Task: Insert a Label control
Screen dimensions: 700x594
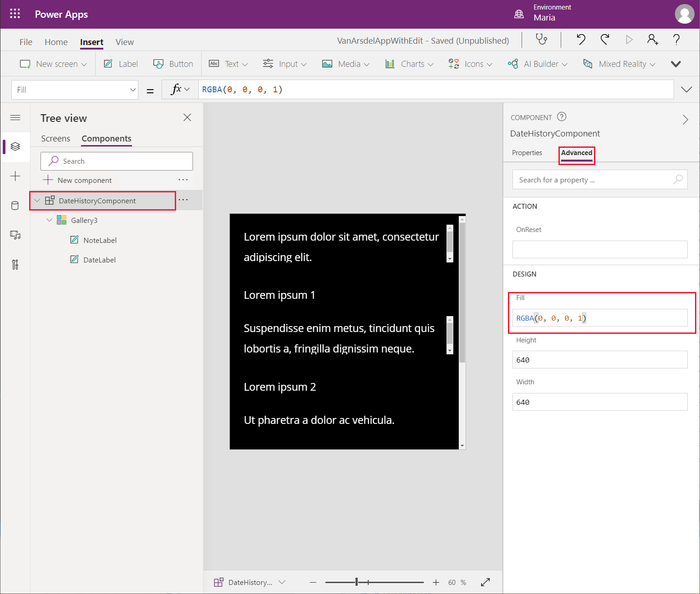Action: tap(121, 64)
